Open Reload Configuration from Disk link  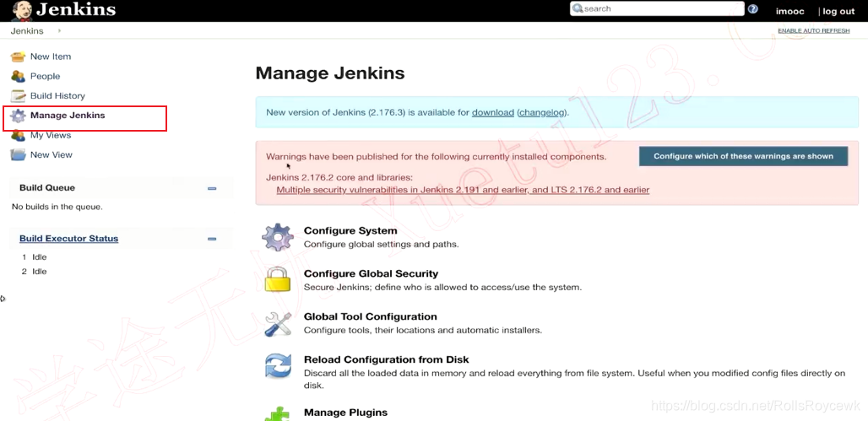point(386,359)
